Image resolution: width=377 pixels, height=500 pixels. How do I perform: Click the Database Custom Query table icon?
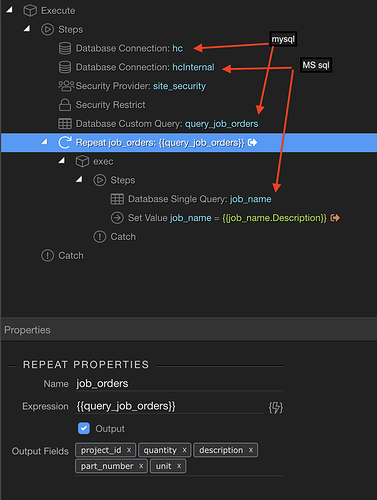coord(65,124)
